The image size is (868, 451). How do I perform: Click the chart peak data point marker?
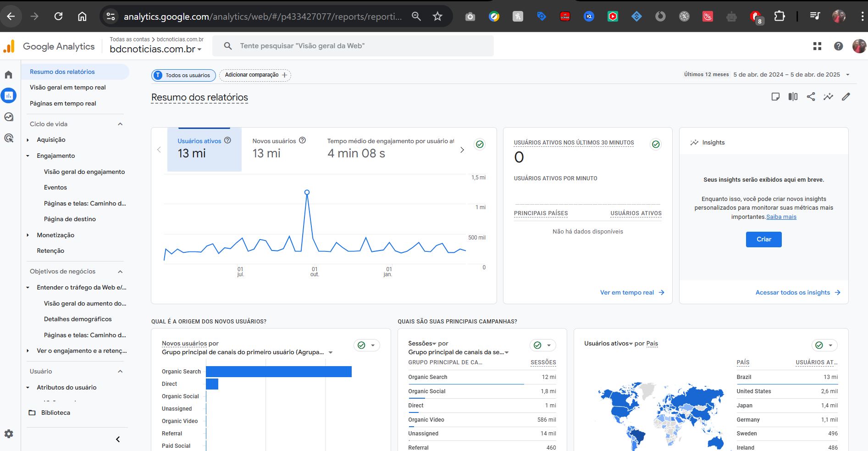[x=307, y=192]
